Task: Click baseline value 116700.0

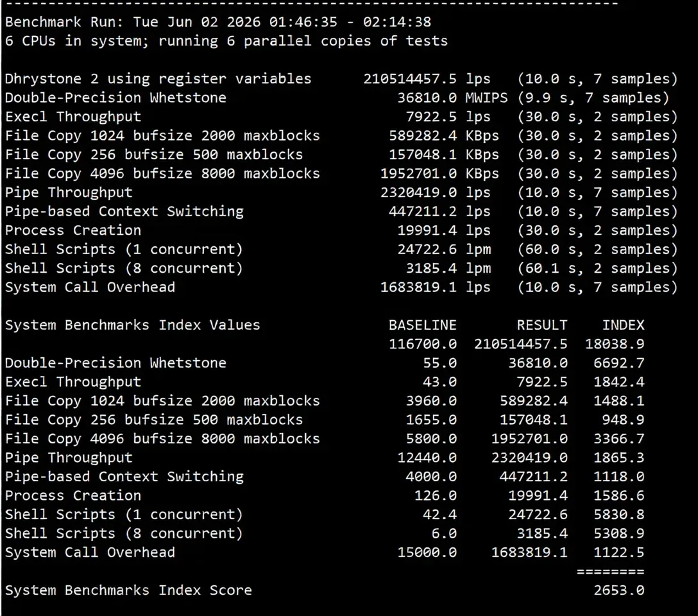Action: (x=422, y=344)
